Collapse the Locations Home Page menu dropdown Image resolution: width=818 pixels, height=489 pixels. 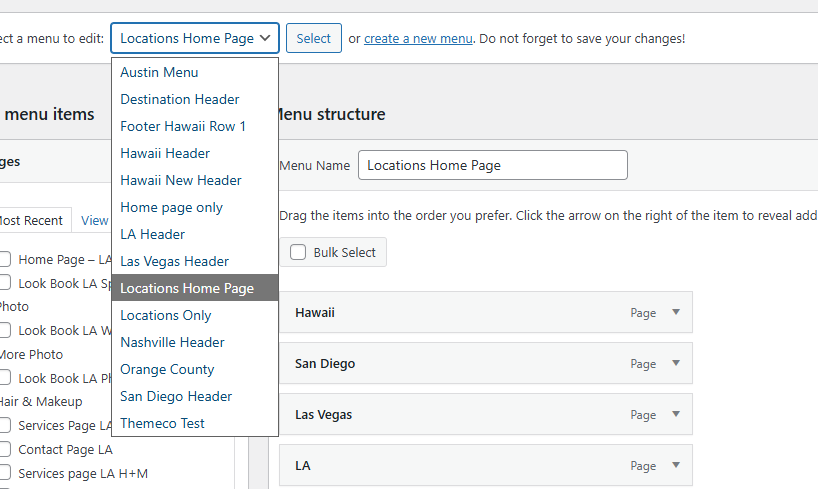[x=195, y=39]
